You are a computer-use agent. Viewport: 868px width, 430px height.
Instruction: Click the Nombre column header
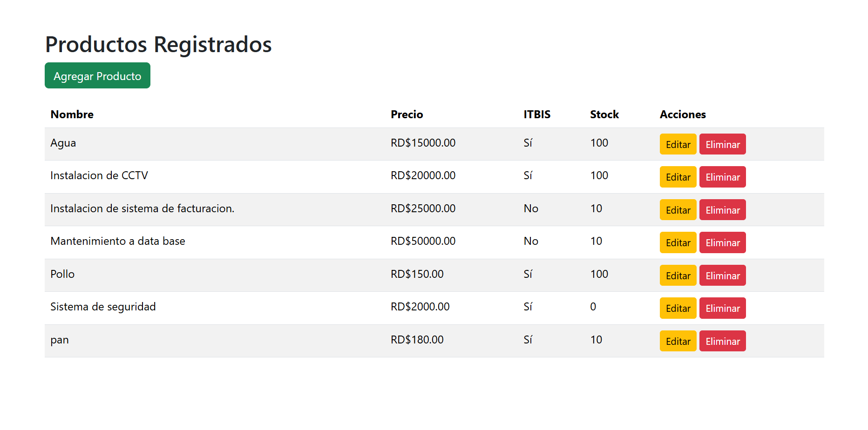pos(72,114)
